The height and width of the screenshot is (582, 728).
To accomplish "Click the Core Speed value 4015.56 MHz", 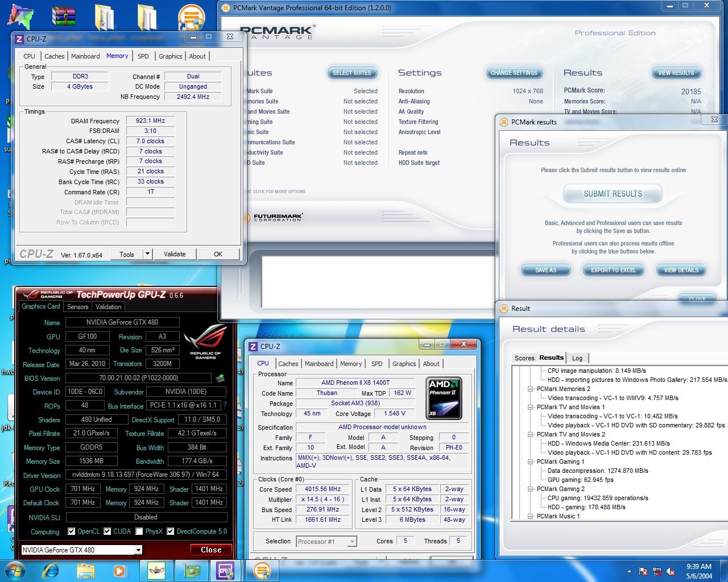I will 323,489.
